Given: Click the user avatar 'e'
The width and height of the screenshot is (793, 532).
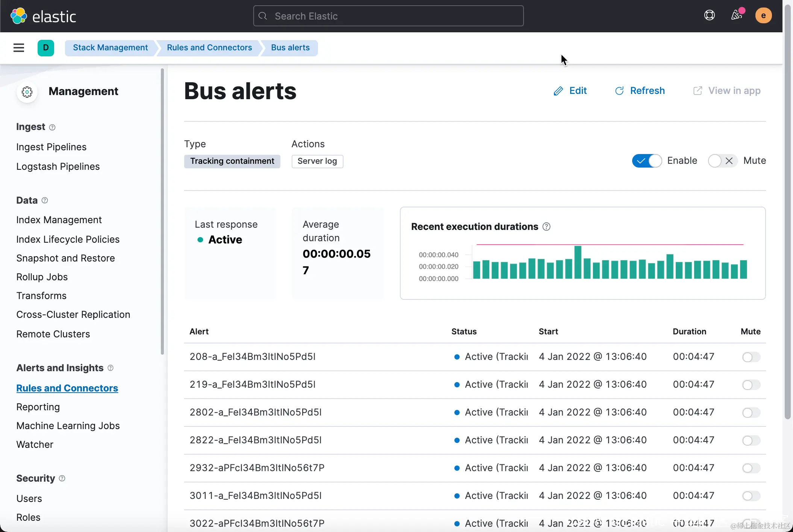Looking at the screenshot, I should [x=763, y=15].
